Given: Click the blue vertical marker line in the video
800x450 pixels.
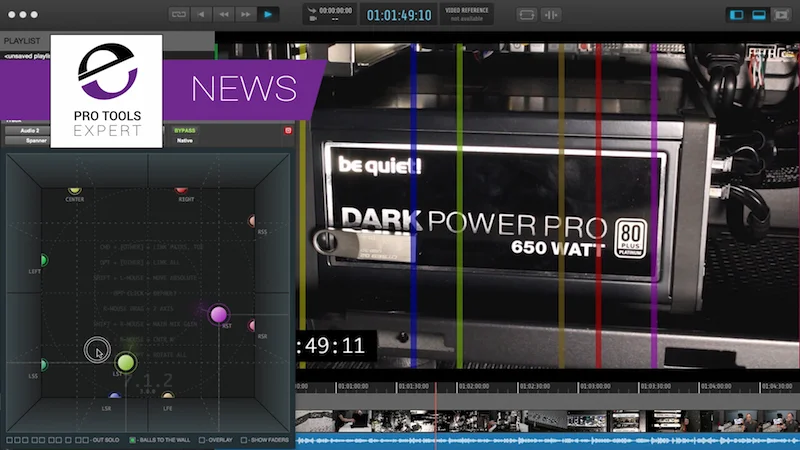Looking at the screenshot, I should (414, 206).
